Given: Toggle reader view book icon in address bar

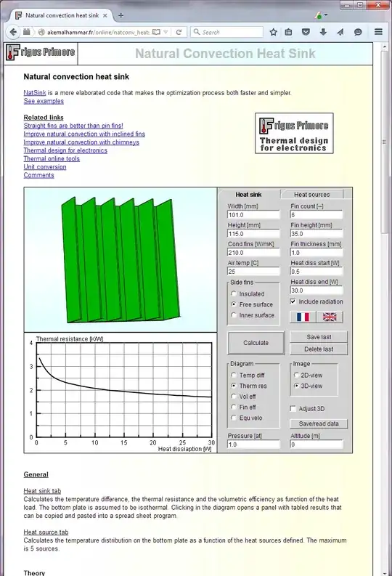Looking at the screenshot, I should (156, 33).
